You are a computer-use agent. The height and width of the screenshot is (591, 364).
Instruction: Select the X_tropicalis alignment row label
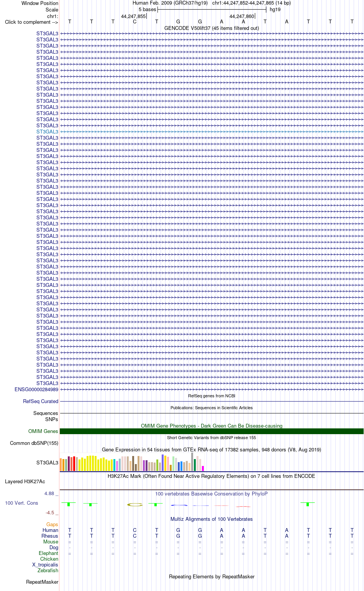click(x=45, y=565)
